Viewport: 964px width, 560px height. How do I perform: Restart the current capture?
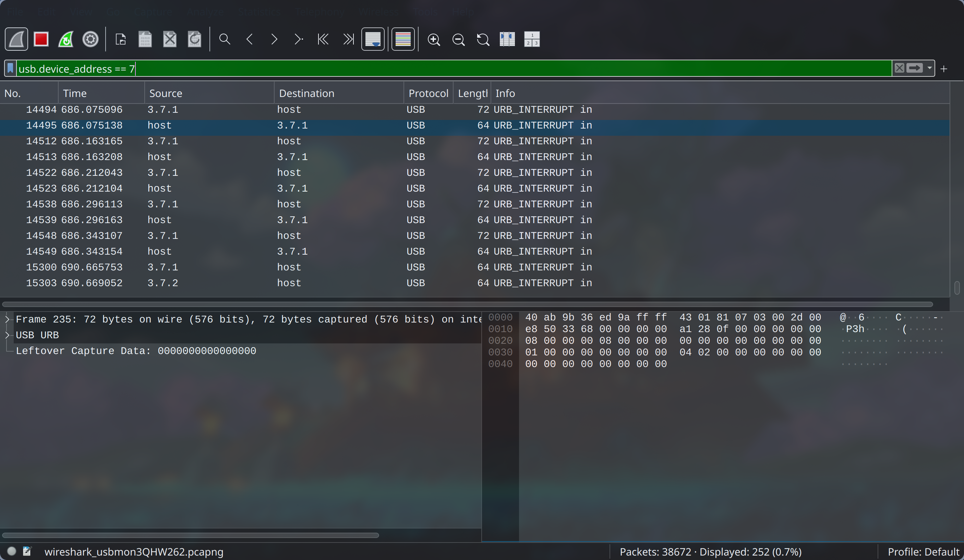(65, 39)
